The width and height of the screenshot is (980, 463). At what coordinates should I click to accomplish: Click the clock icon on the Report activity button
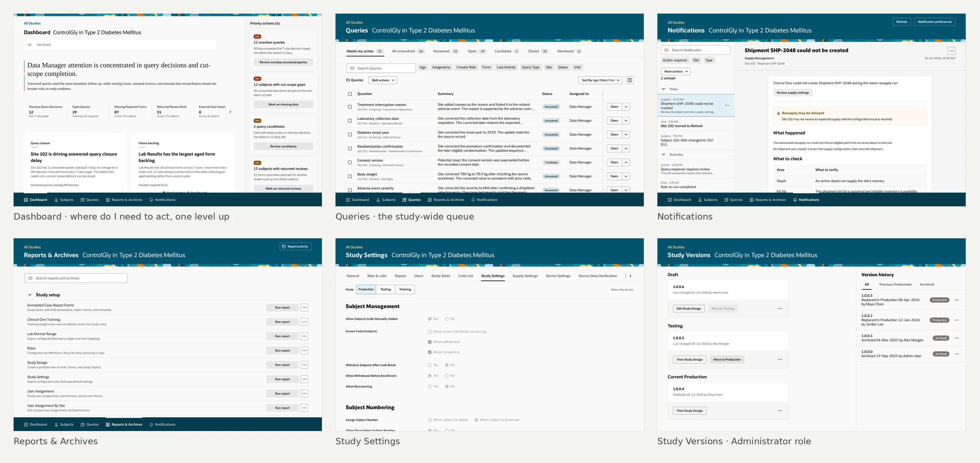[284, 247]
